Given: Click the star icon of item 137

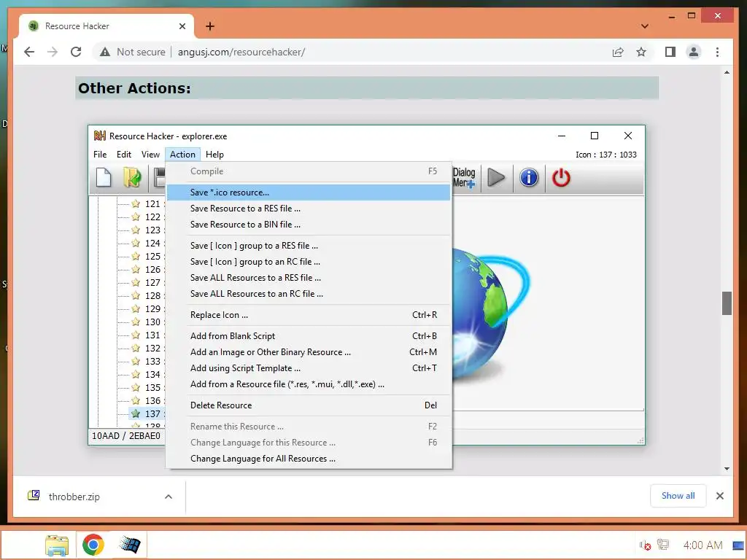Looking at the screenshot, I should click(136, 413).
